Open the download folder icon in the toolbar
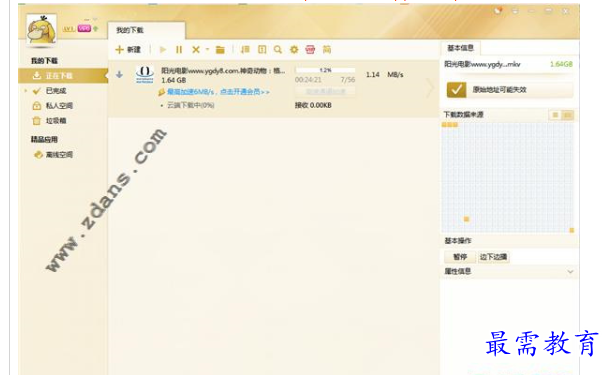Viewport: 607px width, 375px height. click(220, 50)
